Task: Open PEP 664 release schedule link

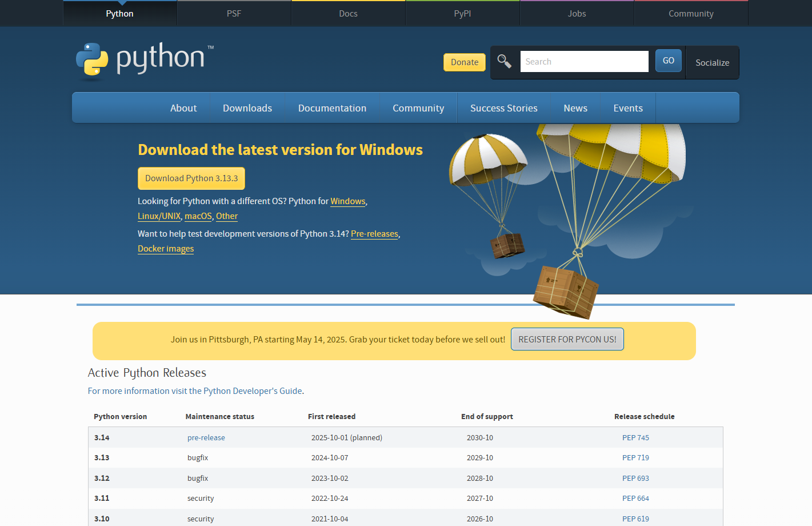Action: click(635, 499)
